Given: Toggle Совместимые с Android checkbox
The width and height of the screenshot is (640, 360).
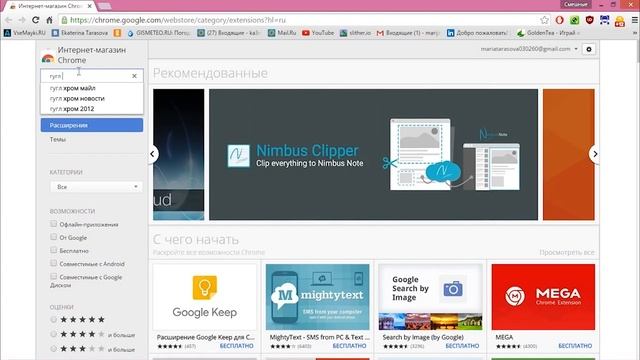Looking at the screenshot, I should 53,263.
